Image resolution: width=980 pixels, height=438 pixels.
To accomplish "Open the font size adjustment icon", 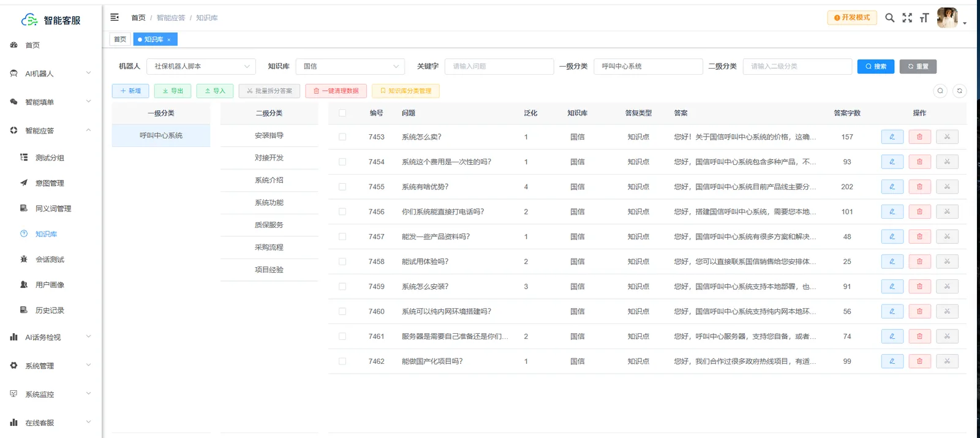I will click(924, 18).
